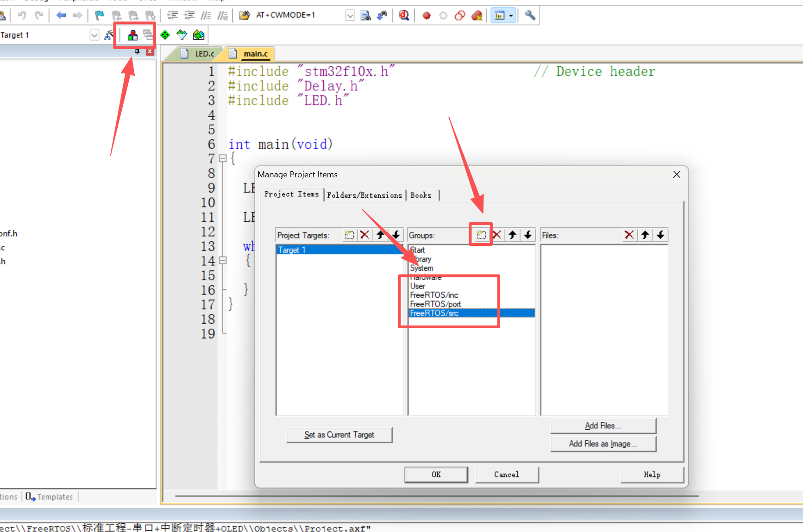This screenshot has width=803, height=532.
Task: Collapse the while-loop block fold marker
Action: 223,261
